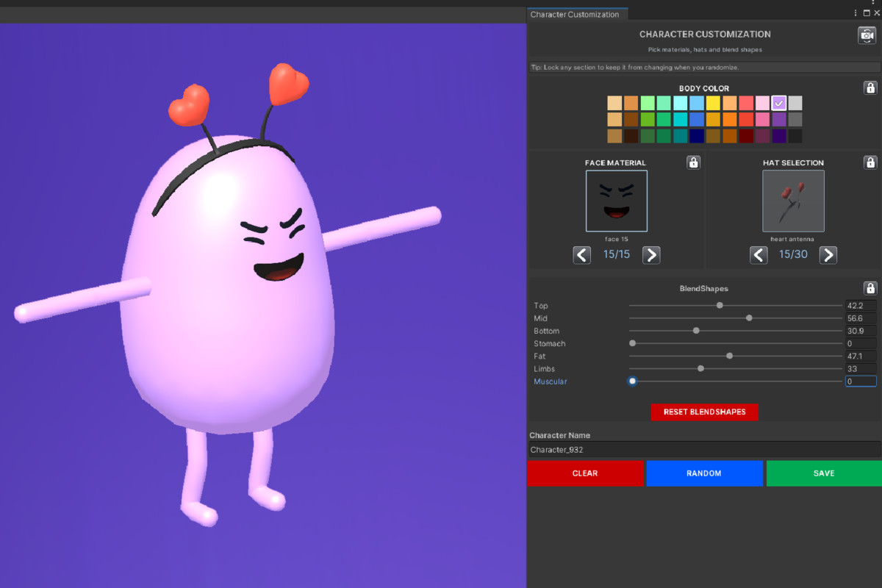Click the lock icon beside Hat Selection
882x588 pixels.
pos(870,162)
